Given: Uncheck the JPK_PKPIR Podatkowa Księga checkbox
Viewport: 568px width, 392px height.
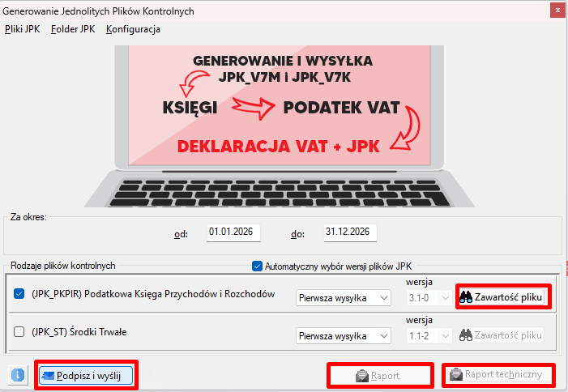Looking at the screenshot, I should [x=20, y=294].
